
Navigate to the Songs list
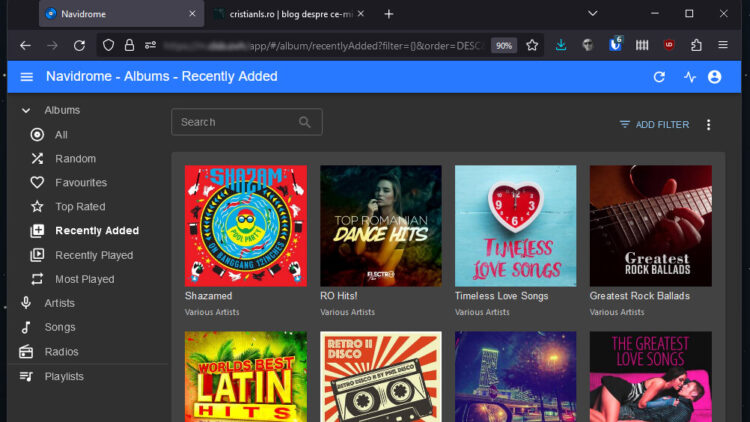[x=59, y=327]
